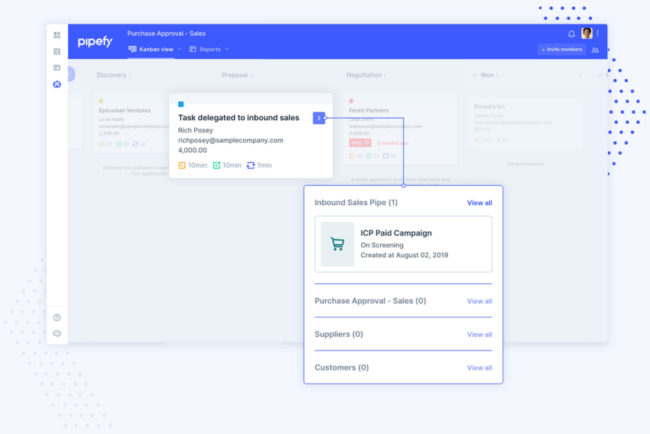View all Purchase Approval - Sales connections
This screenshot has height=434, width=650.
(x=479, y=301)
